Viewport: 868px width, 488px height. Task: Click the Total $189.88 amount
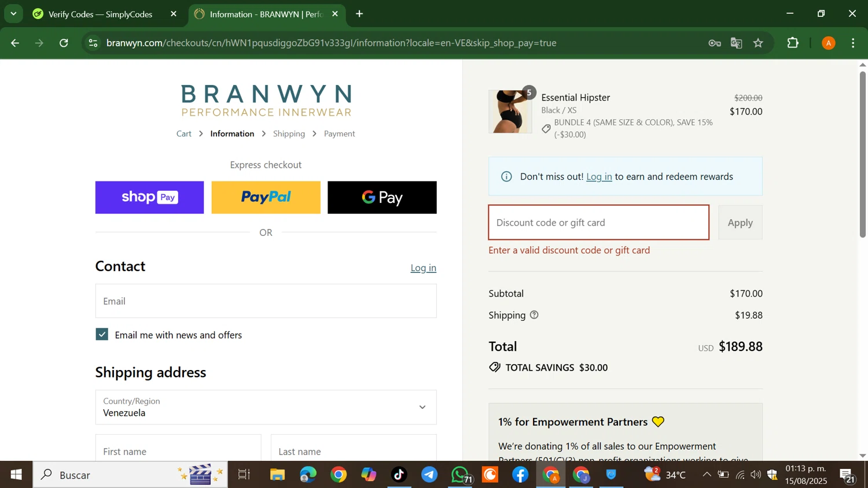pos(740,346)
